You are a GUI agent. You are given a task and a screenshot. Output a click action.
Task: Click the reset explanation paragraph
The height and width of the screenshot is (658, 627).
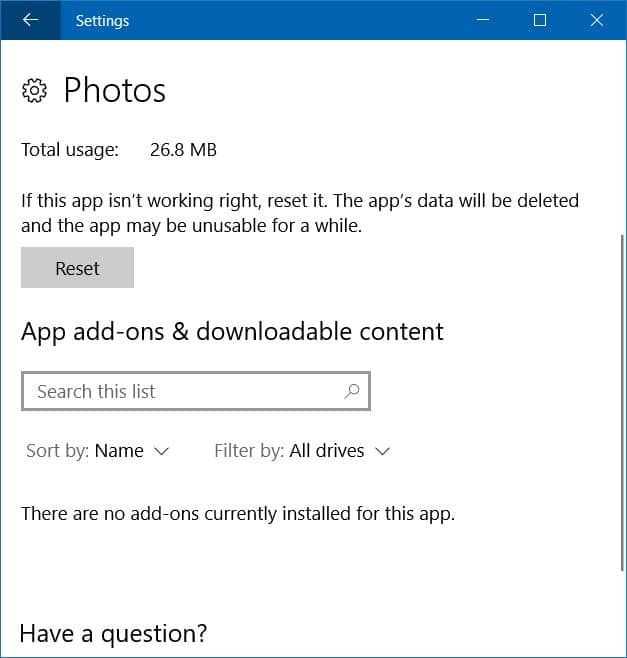pyautogui.click(x=300, y=214)
